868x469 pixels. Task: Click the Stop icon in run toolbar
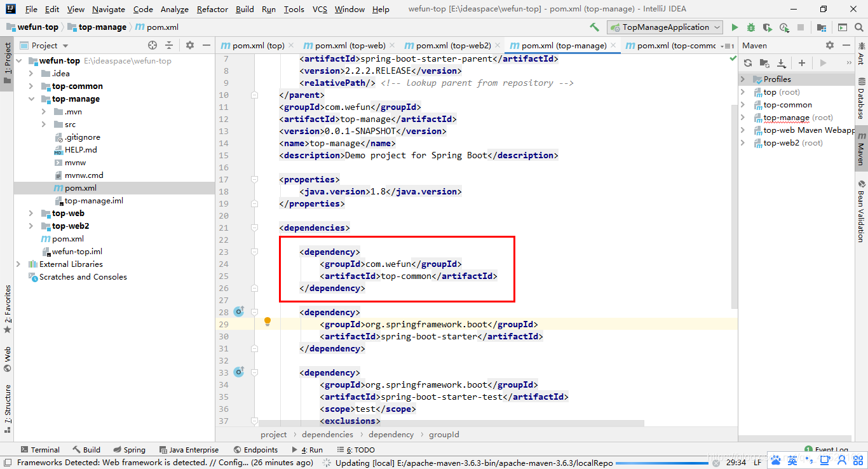pyautogui.click(x=801, y=27)
